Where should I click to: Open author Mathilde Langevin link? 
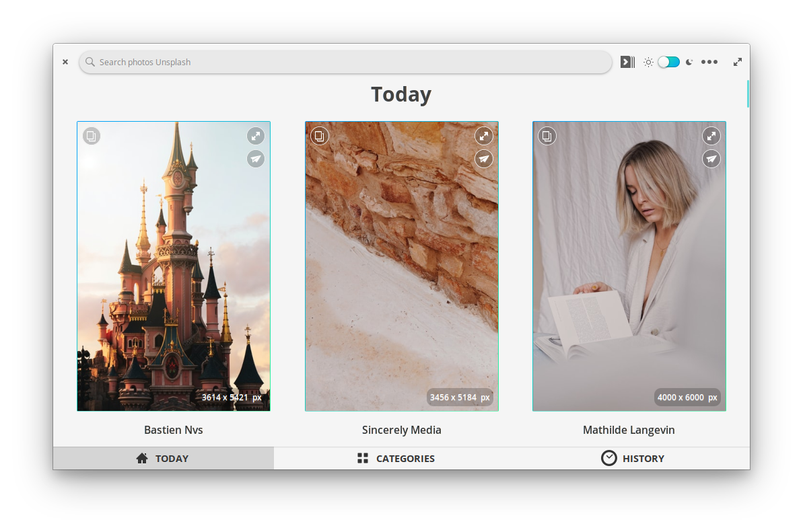coord(629,430)
